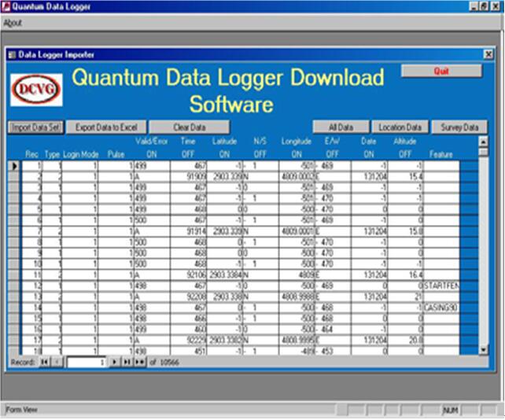The width and height of the screenshot is (505, 420).
Task: Select row selector of record 13
Action: [14, 297]
